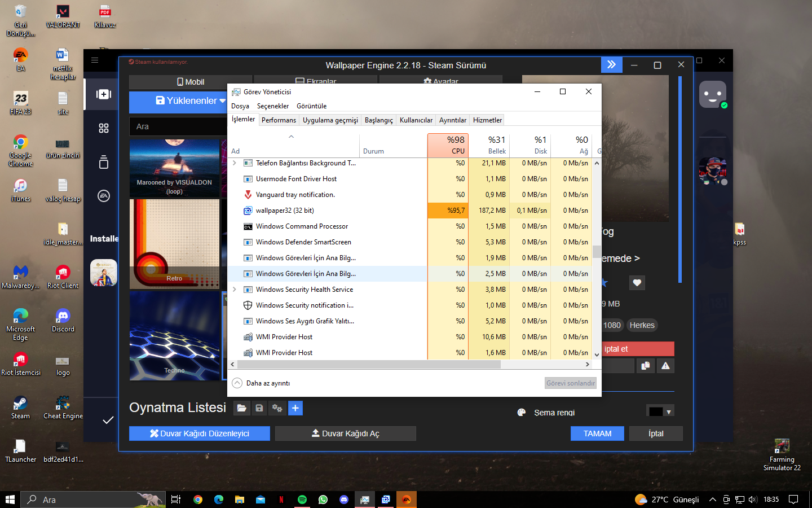Image resolution: width=812 pixels, height=508 pixels.
Task: Click the TAMAM button
Action: (598, 433)
